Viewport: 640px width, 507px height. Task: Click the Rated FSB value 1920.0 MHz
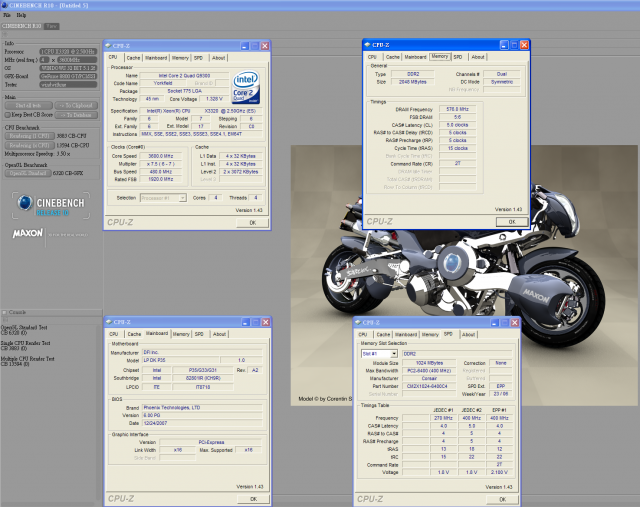point(161,179)
